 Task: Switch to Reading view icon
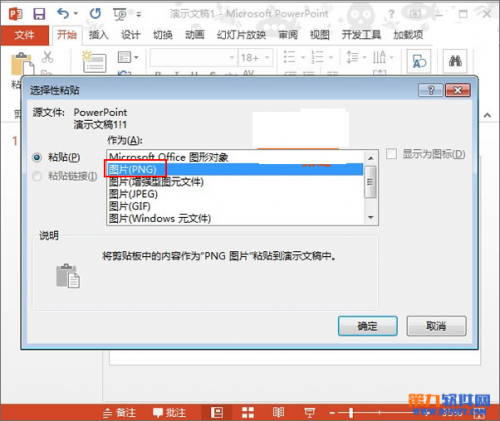[278, 413]
